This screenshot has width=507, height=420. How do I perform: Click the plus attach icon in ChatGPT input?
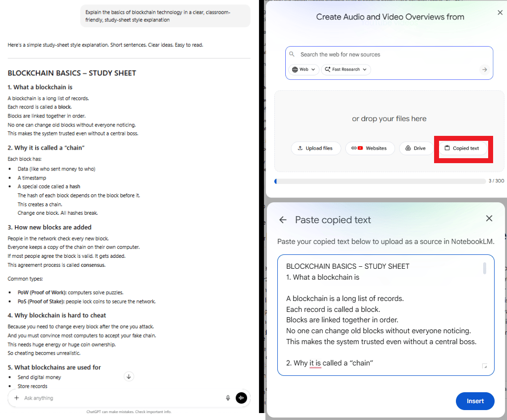pyautogui.click(x=16, y=398)
